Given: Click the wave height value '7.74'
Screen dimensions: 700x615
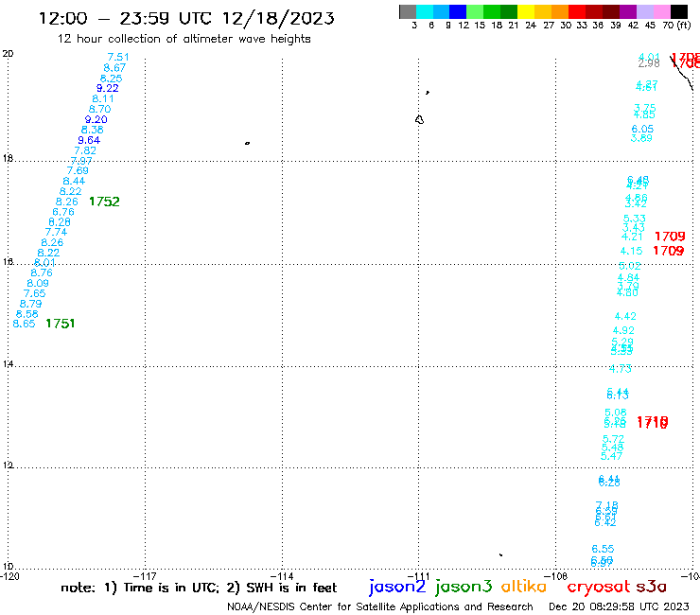Looking at the screenshot, I should [x=56, y=232].
